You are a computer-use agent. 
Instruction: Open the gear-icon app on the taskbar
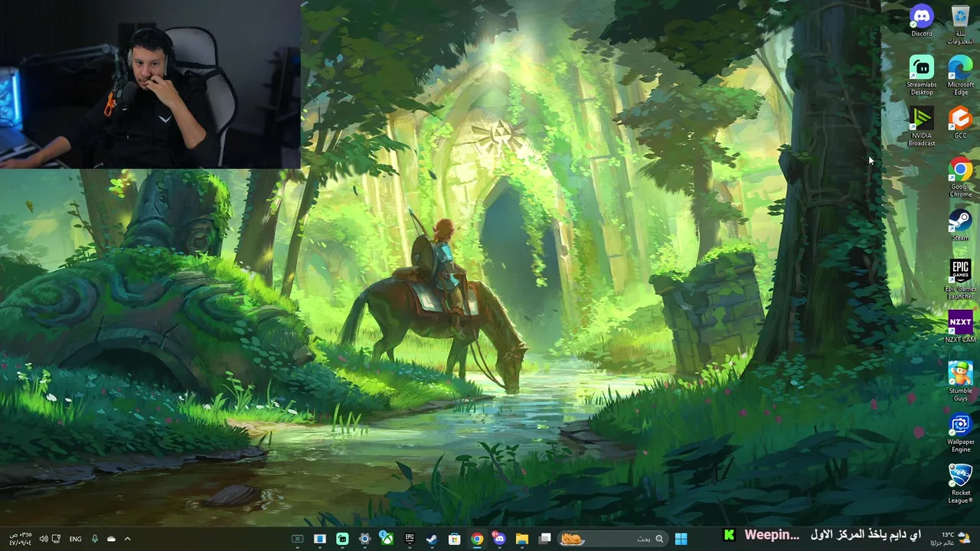(x=364, y=539)
